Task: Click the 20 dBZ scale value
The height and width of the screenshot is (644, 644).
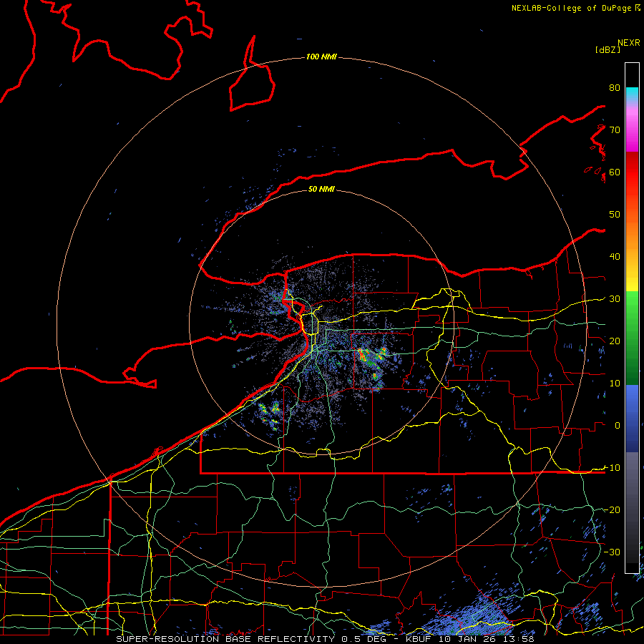Action: tap(615, 341)
